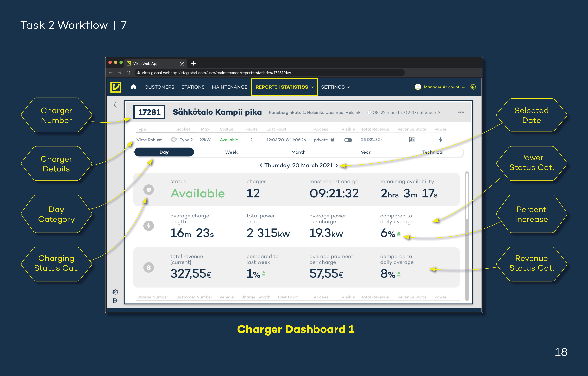Open the Revenue Stats chart icon
This screenshot has width=588, height=376.
pos(412,140)
